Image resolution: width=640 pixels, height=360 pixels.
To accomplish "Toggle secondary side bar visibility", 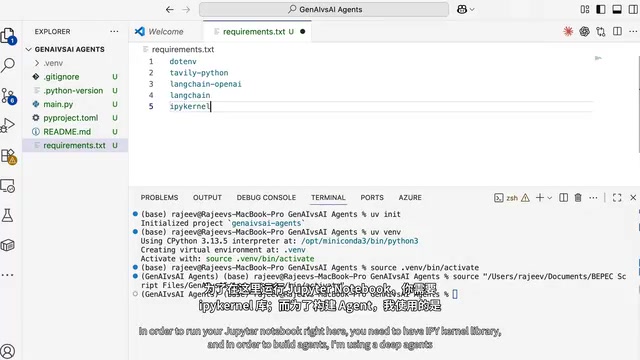I will [x=633, y=9].
